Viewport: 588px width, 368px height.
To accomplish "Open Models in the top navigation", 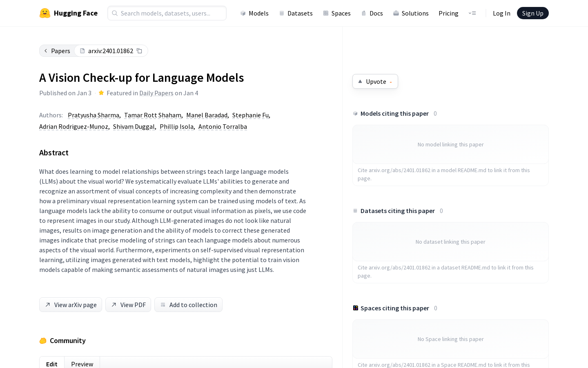I will click(254, 13).
